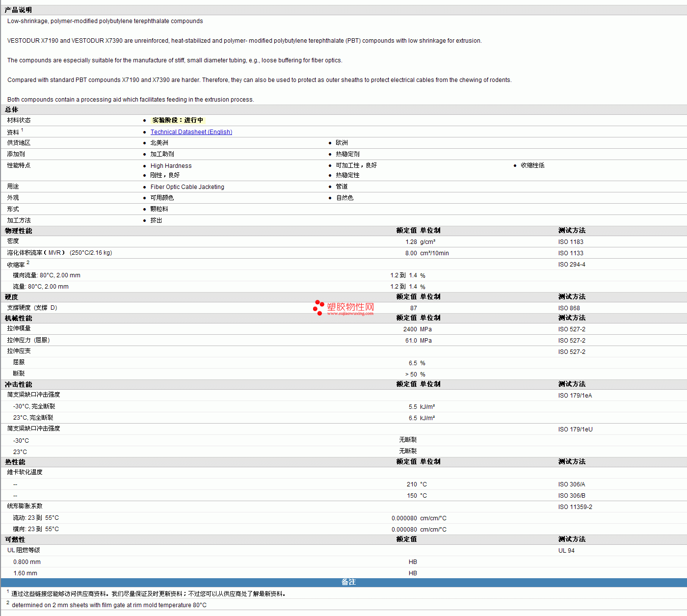Click the 冲击性能 section header
Viewport: 687px width, 616px height.
tap(18, 384)
